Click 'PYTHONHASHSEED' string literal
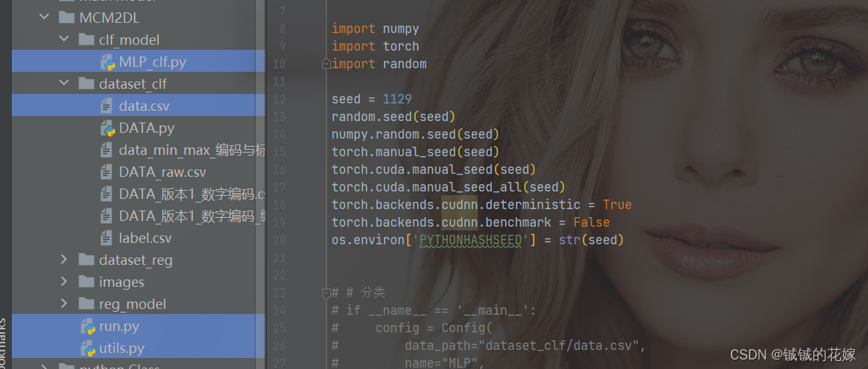The image size is (868, 369). (471, 240)
